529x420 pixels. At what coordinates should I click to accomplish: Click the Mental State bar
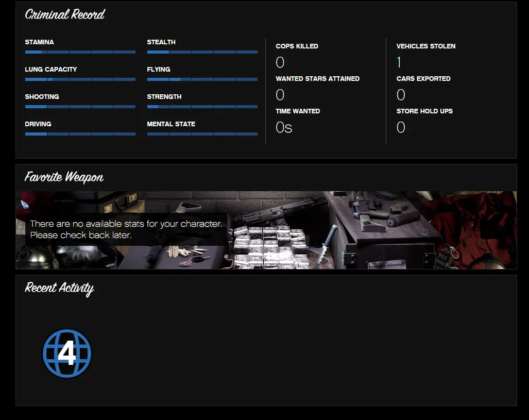202,134
